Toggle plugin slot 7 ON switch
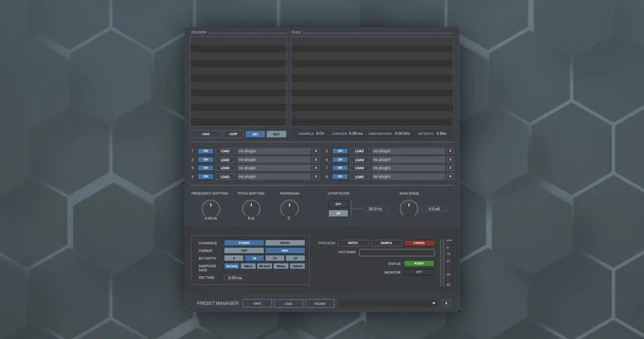This screenshot has height=339, width=644. click(x=340, y=167)
